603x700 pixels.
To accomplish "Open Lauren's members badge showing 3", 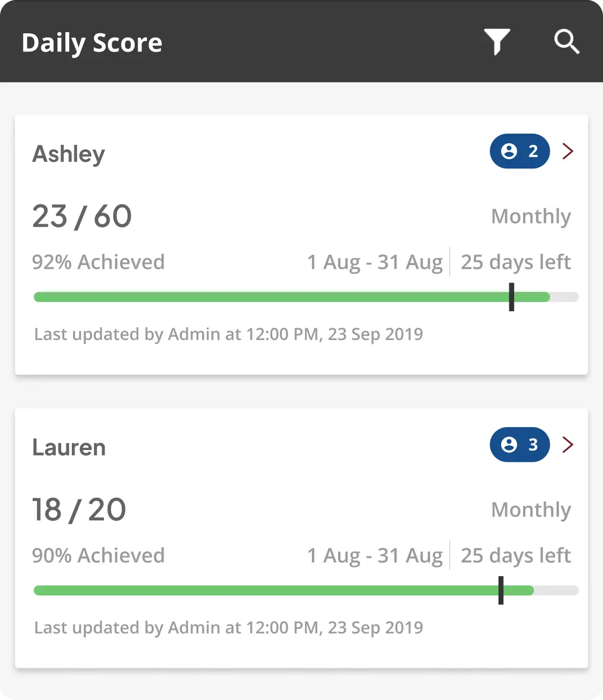I will tap(519, 445).
